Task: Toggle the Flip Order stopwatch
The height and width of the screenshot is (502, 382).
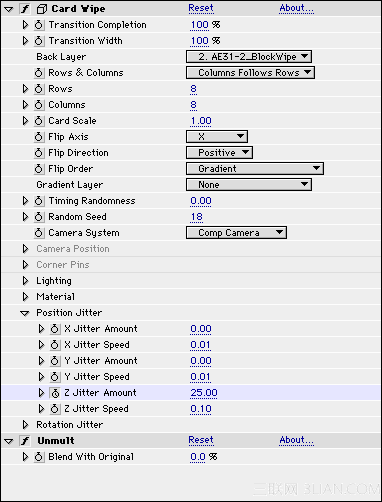Action: click(x=39, y=169)
